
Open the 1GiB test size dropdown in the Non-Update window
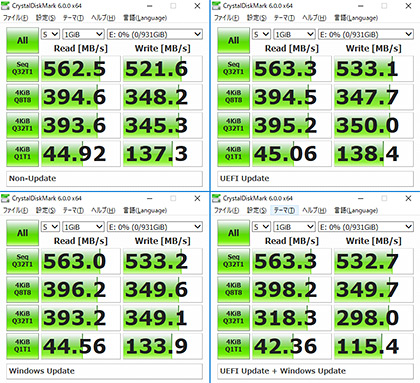coord(83,34)
